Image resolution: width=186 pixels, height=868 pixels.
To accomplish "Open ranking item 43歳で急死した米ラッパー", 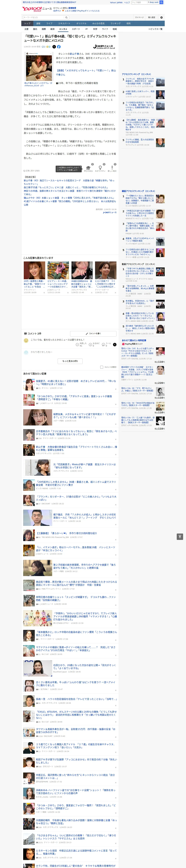I will point(140,93).
